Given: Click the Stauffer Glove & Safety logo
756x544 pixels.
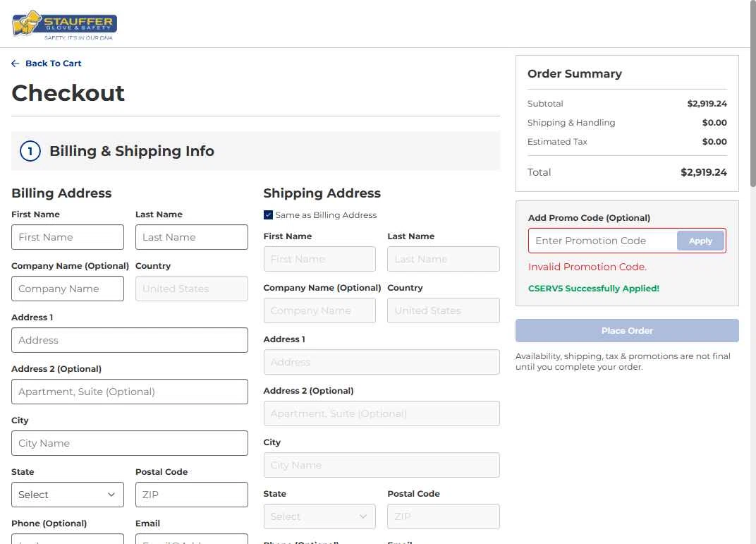Looking at the screenshot, I should pyautogui.click(x=65, y=24).
